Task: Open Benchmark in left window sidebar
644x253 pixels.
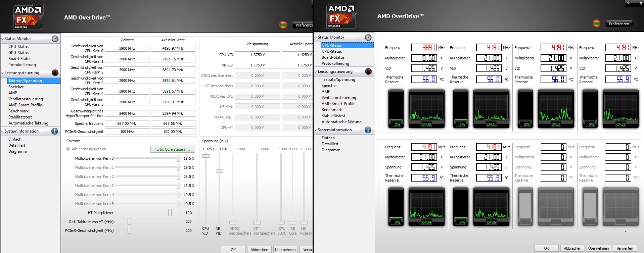Action: pos(18,111)
